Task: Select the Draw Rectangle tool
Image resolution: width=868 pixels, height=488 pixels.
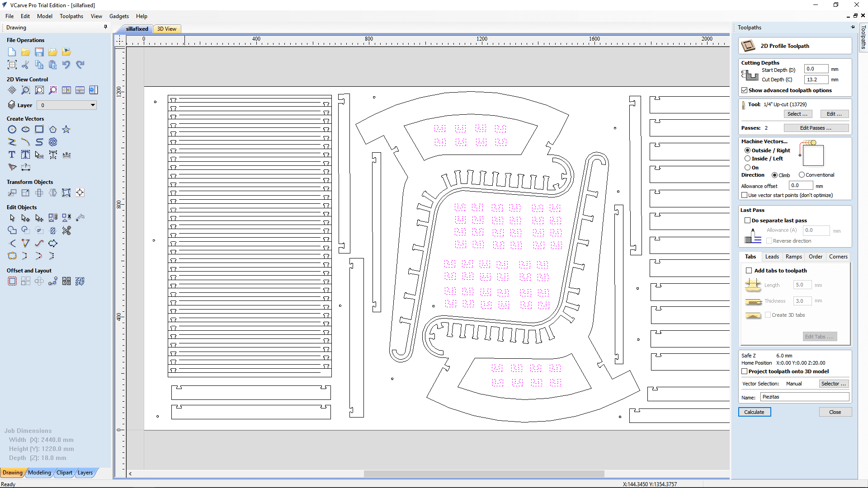Action: coord(39,129)
